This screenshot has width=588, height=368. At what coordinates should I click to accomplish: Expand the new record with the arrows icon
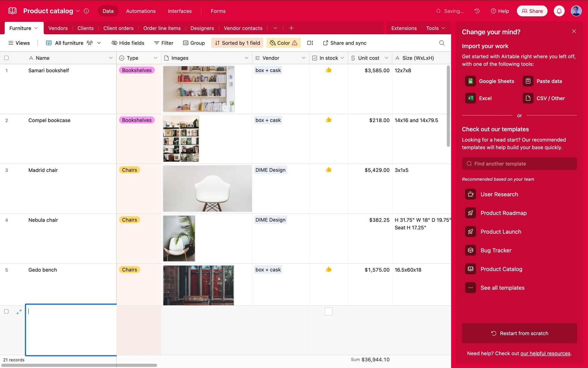19,312
